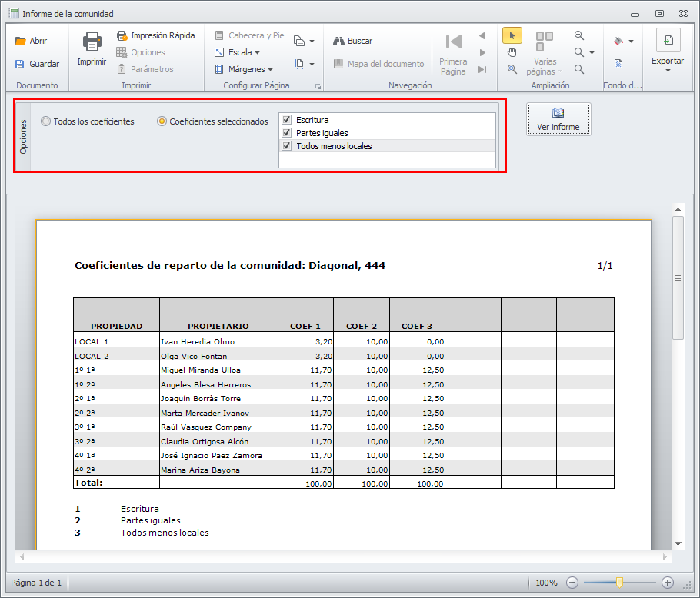Select the hand pan tool

tap(512, 52)
